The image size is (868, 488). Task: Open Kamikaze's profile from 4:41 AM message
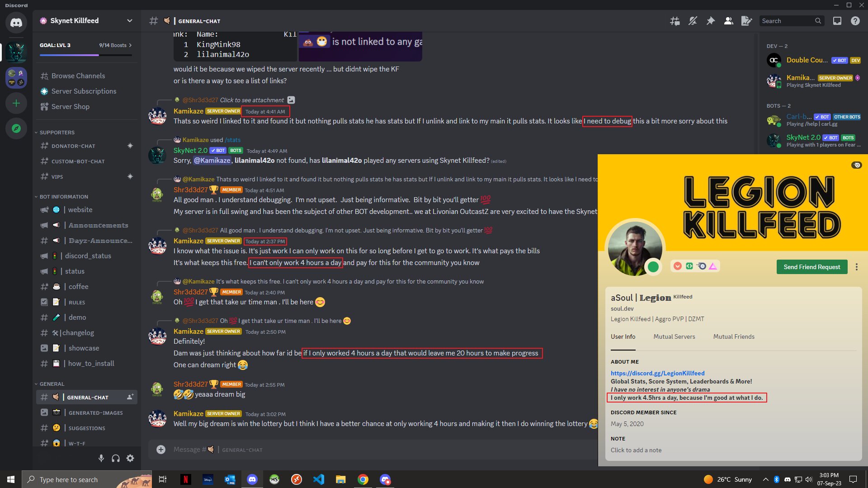188,111
